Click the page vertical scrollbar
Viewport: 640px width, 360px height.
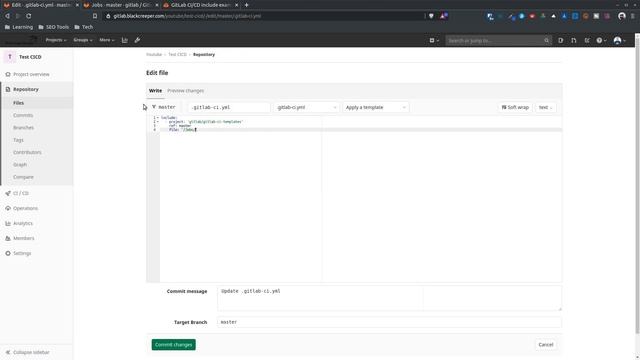click(637, 184)
